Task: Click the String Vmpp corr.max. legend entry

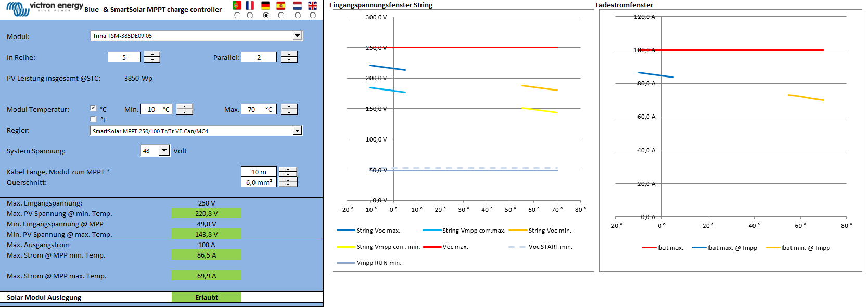Action: pos(464,231)
